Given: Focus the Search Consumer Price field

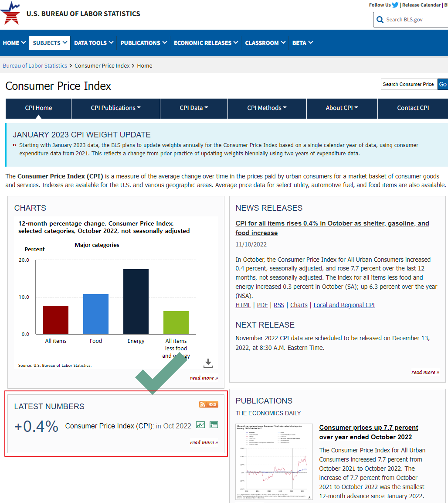Looking at the screenshot, I should coord(409,84).
